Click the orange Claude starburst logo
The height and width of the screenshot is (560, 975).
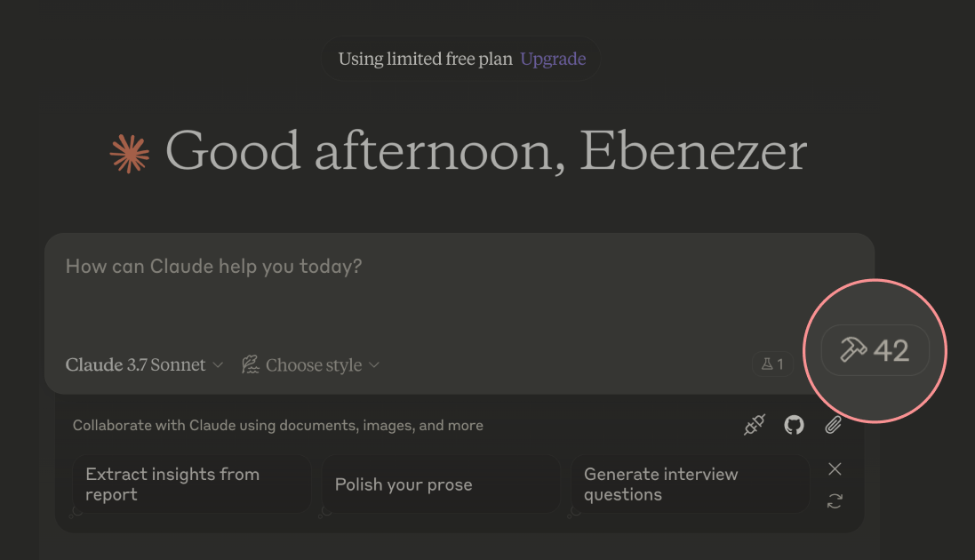[130, 153]
